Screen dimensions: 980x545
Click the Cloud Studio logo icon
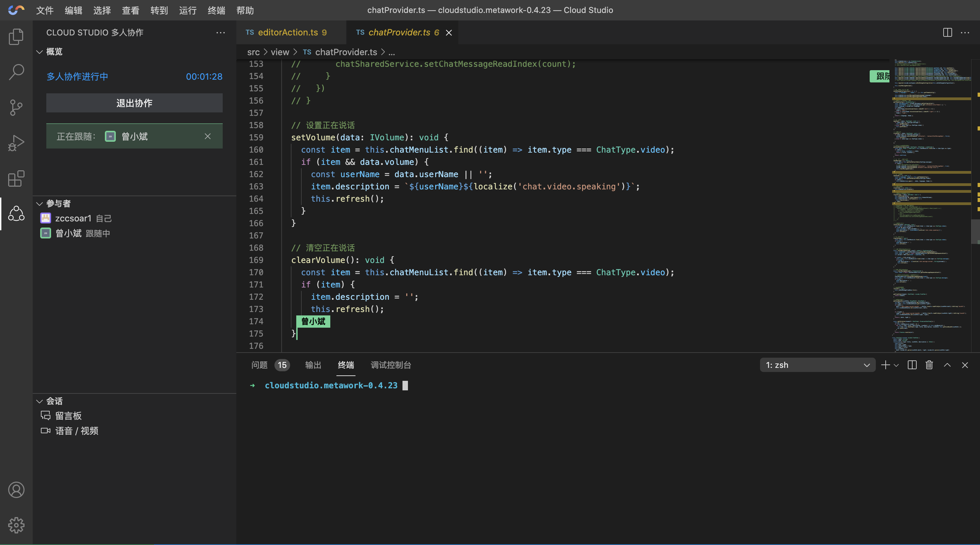pyautogui.click(x=16, y=10)
